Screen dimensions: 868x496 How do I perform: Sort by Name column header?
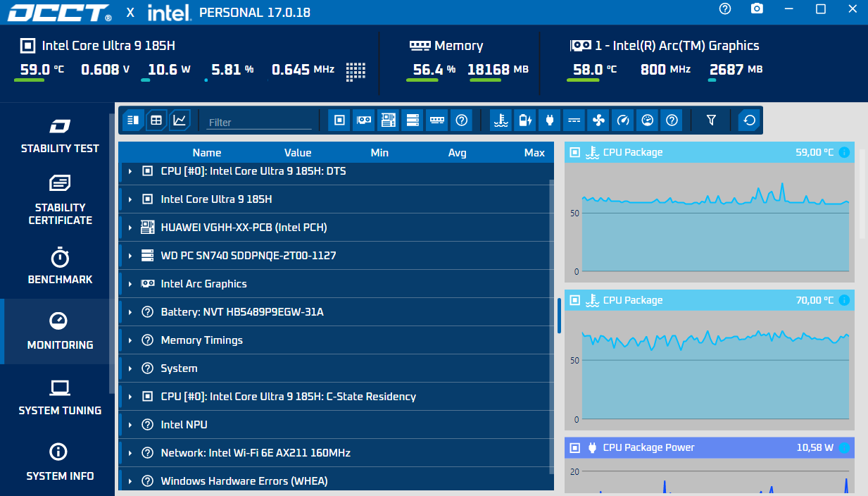(x=207, y=152)
